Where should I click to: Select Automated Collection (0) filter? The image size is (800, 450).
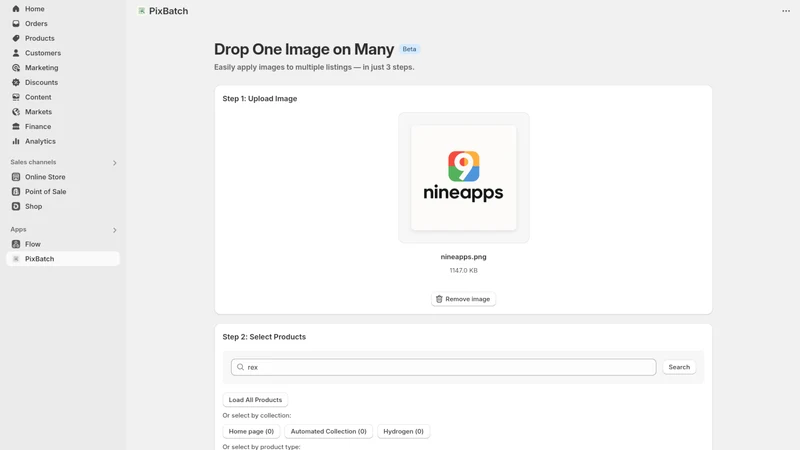[329, 431]
